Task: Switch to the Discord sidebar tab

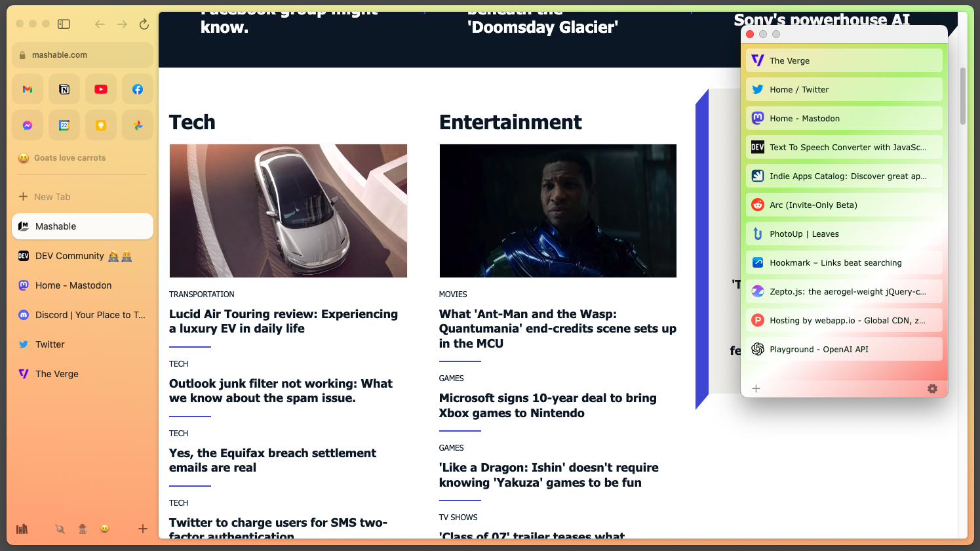Action: (83, 315)
